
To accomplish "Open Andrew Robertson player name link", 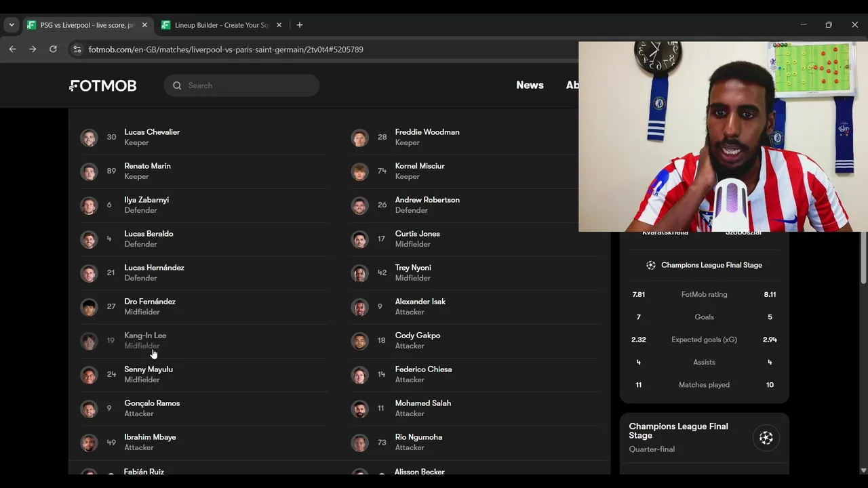I will pyautogui.click(x=427, y=200).
